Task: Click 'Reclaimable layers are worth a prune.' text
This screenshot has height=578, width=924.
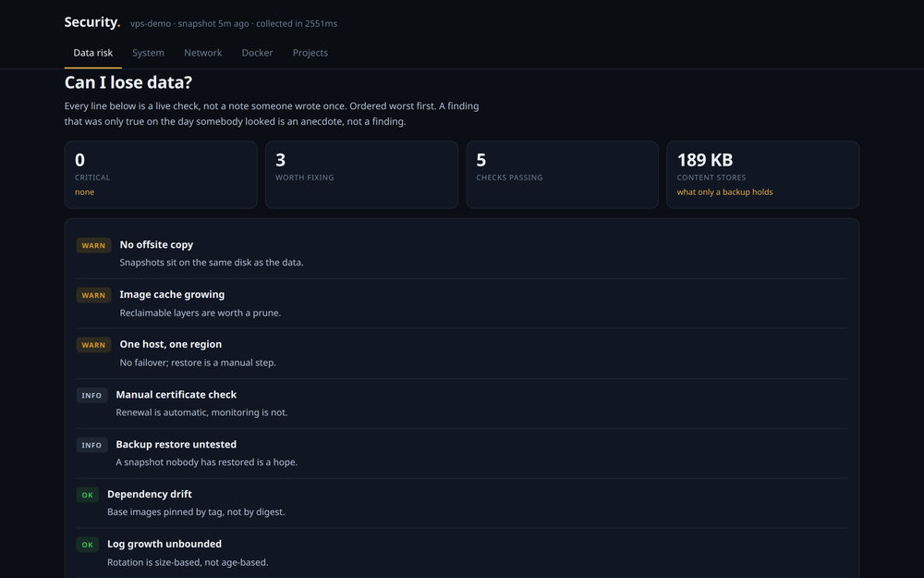Action: coord(201,313)
